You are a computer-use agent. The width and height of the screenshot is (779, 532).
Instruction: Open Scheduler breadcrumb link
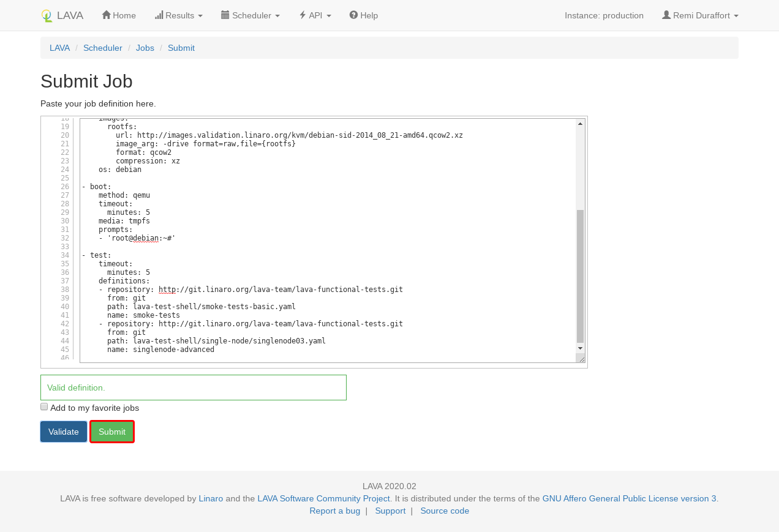103,48
